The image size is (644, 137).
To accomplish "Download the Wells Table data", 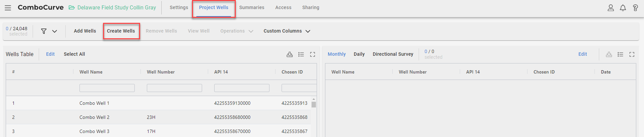I will (290, 54).
